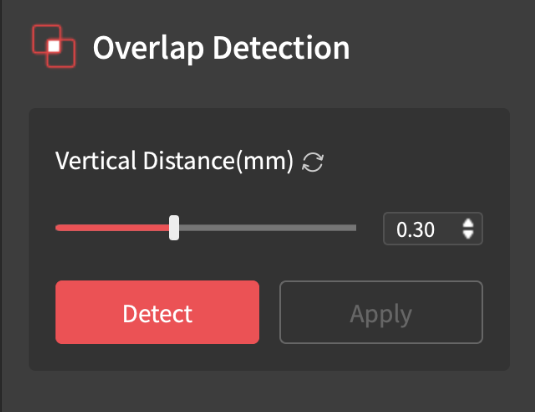Click the grayed-out Apply button

[381, 312]
